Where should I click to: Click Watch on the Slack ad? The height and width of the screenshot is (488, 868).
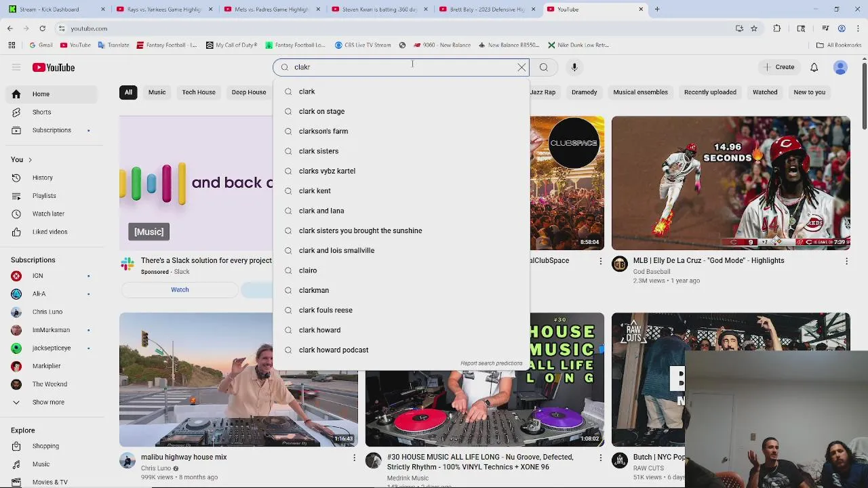coord(180,289)
